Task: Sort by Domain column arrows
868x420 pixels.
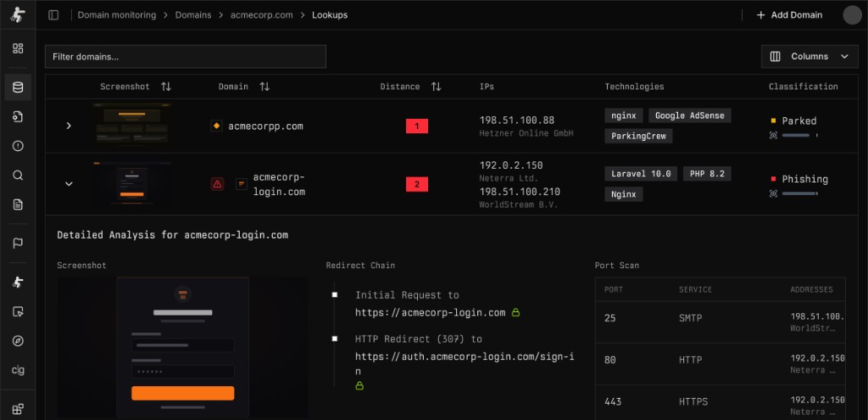Action: tap(264, 87)
